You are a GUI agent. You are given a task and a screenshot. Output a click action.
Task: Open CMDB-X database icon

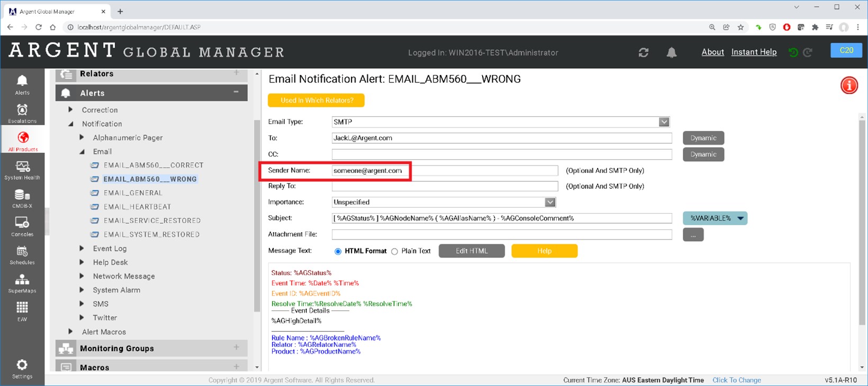[x=22, y=198]
